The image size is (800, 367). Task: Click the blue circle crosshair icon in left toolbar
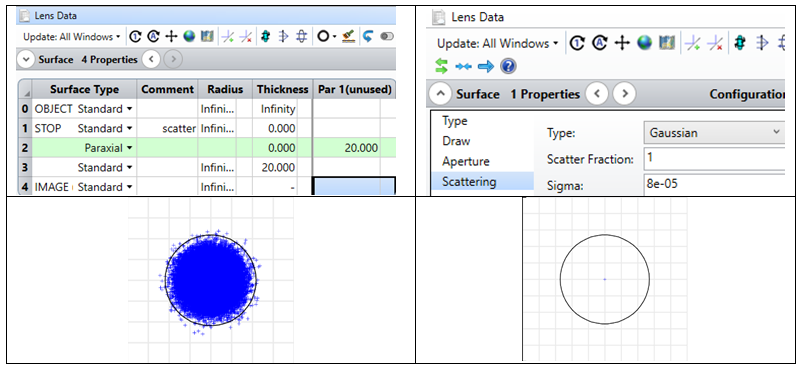tap(302, 37)
